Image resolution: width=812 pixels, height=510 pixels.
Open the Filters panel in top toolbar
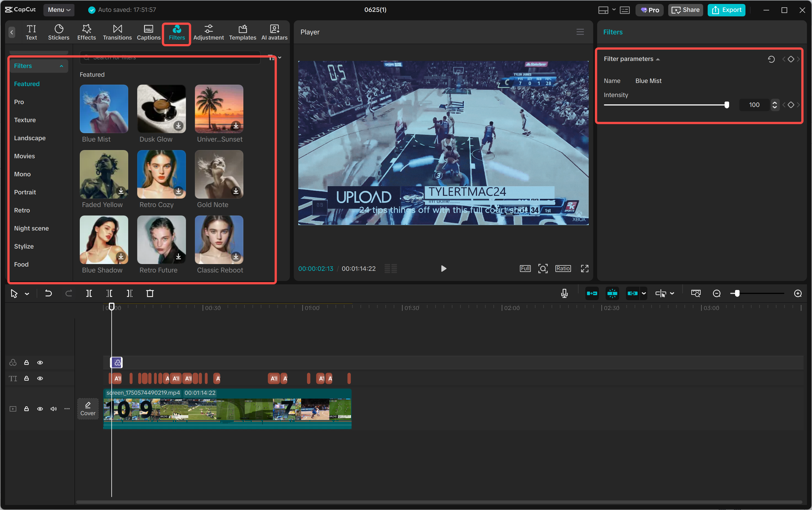tap(176, 32)
